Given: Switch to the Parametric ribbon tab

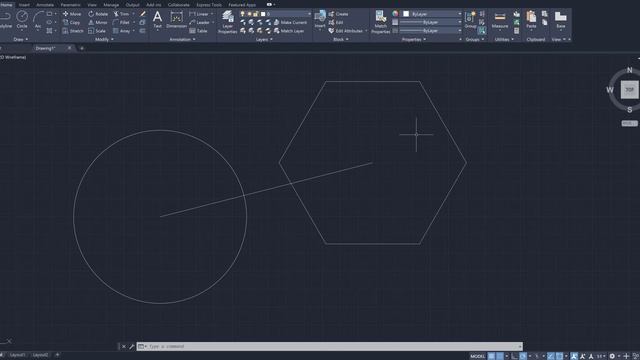Looking at the screenshot, I should [70, 5].
